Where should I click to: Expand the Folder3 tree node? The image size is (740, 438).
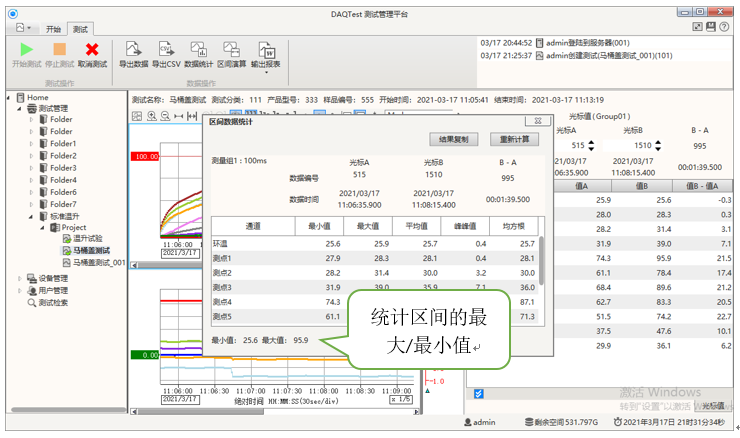31,168
